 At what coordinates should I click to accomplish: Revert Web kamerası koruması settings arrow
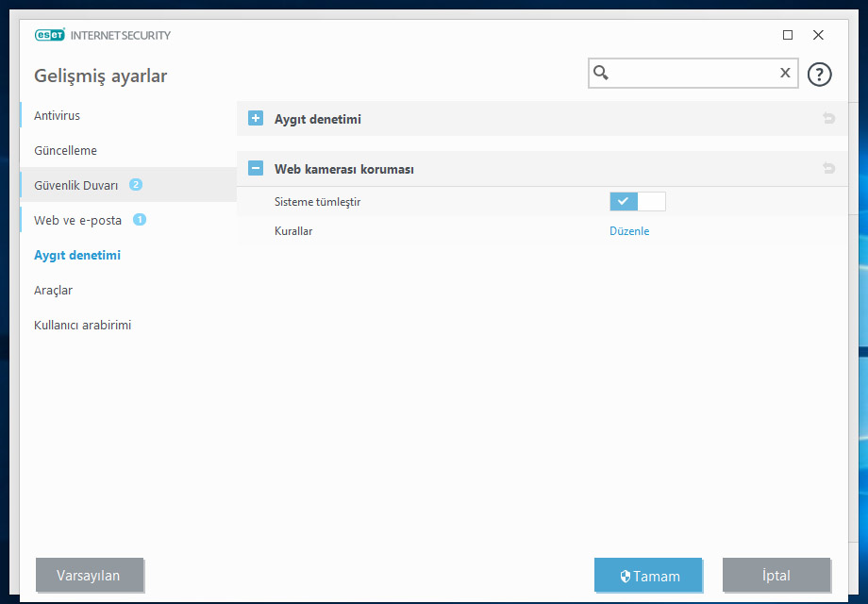[x=828, y=168]
